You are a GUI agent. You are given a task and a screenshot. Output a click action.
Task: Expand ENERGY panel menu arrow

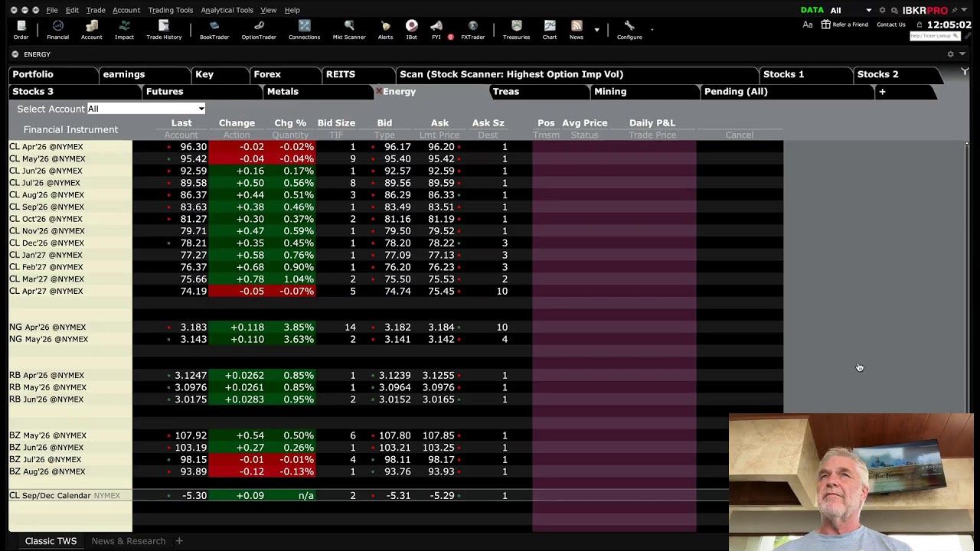(x=962, y=54)
